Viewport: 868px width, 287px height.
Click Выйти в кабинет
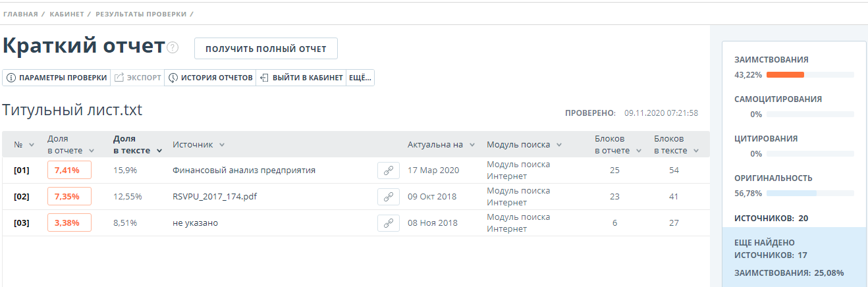click(x=302, y=78)
